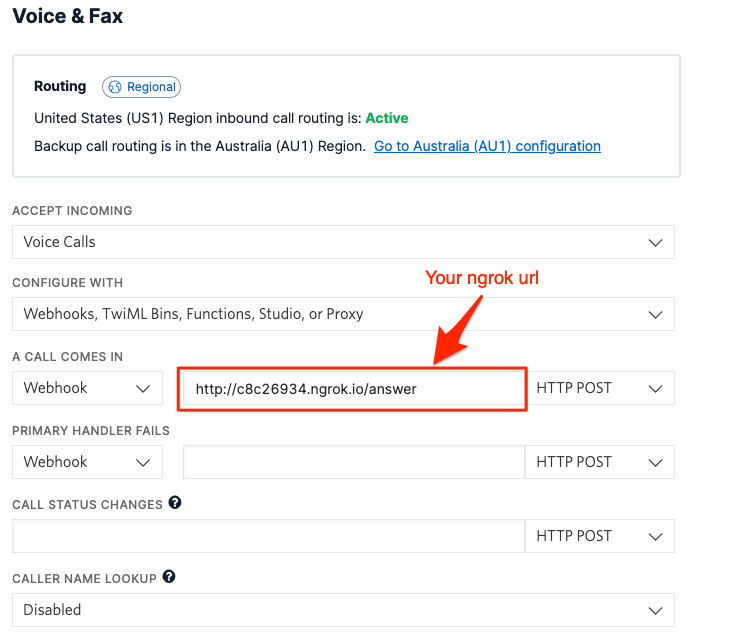Click the globe icon in the Regional badge

[x=115, y=87]
